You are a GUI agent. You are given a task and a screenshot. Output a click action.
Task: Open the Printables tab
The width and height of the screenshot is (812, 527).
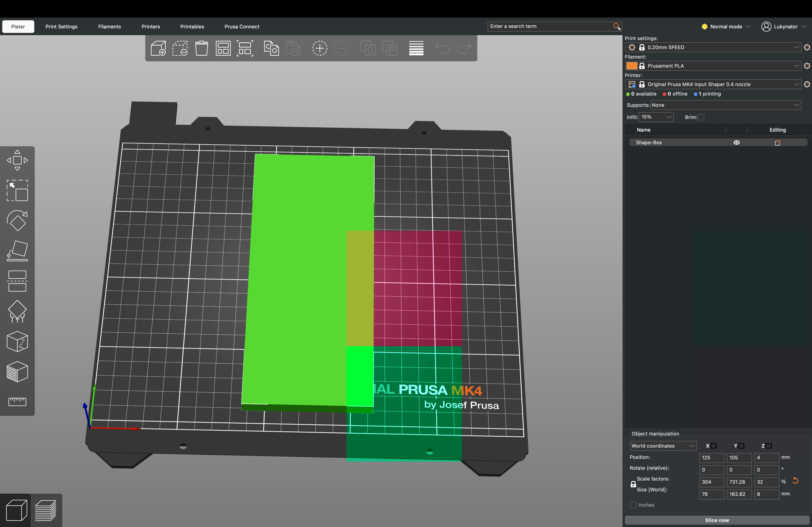(192, 27)
